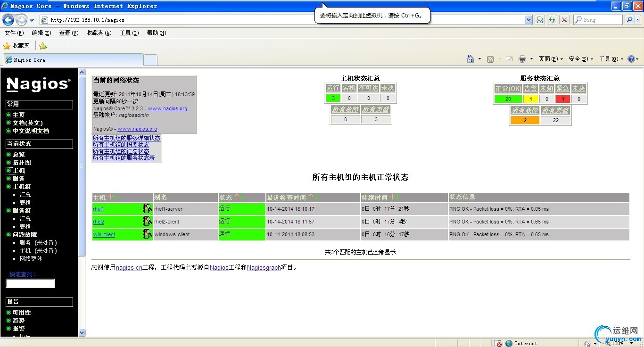Open sidebar 服务 link
Viewport: 644px width, 347px height.
pyautogui.click(x=18, y=179)
